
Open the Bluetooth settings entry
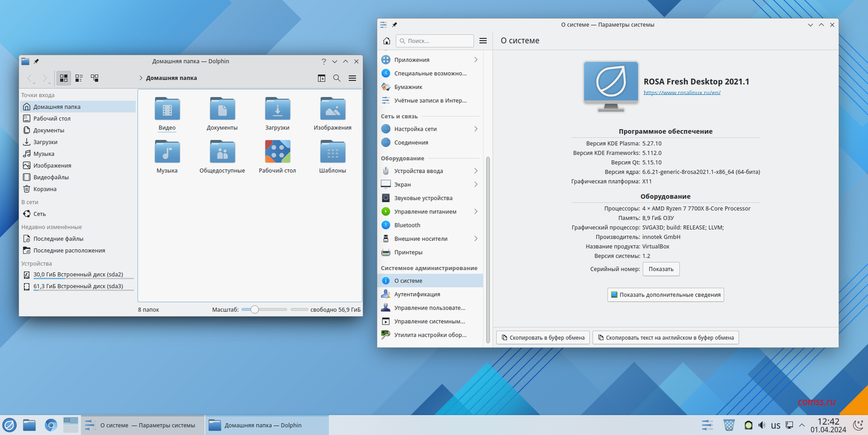pos(407,225)
